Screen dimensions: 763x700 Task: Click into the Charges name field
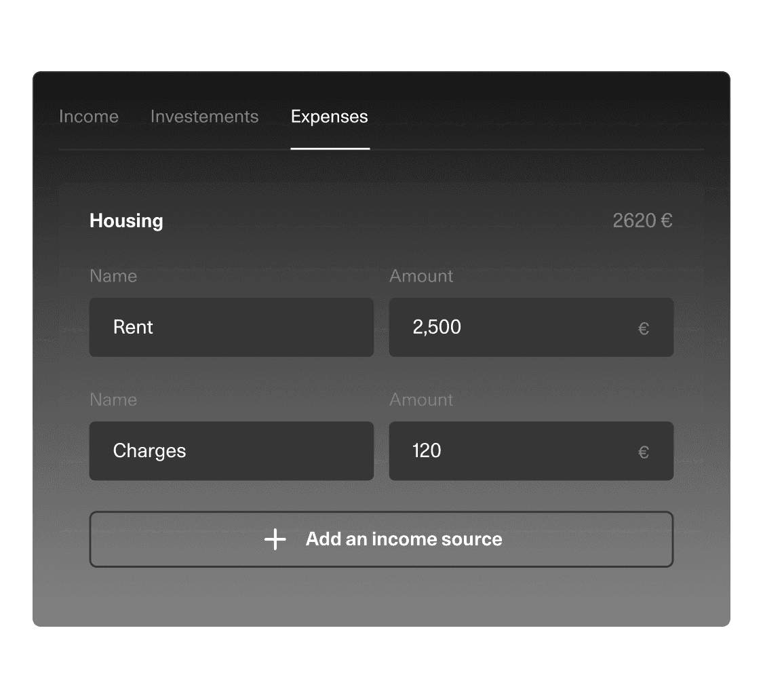(232, 451)
